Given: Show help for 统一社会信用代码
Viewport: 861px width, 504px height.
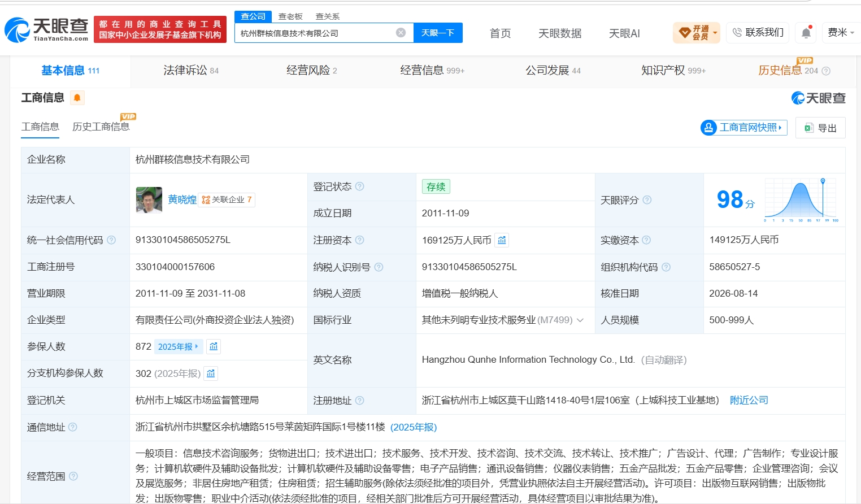Looking at the screenshot, I should (111, 240).
